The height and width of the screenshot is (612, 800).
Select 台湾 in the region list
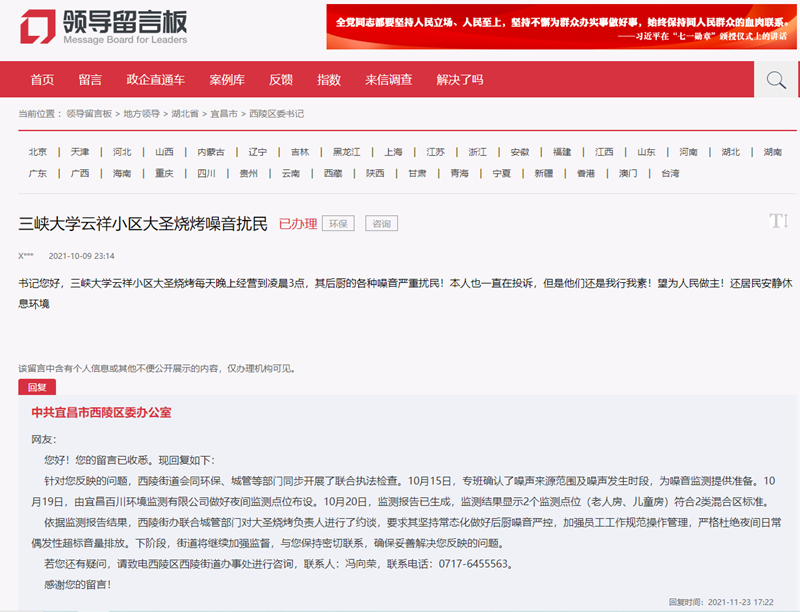tap(670, 173)
